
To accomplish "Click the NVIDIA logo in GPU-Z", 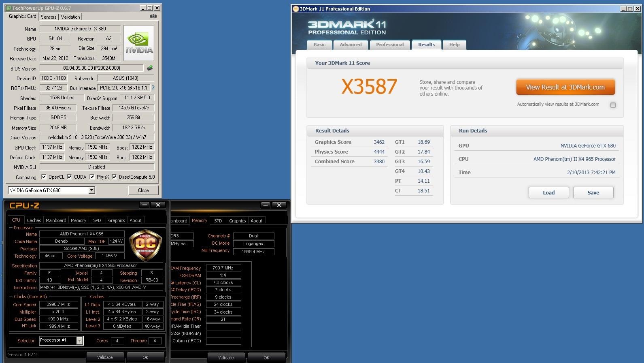I will [139, 43].
